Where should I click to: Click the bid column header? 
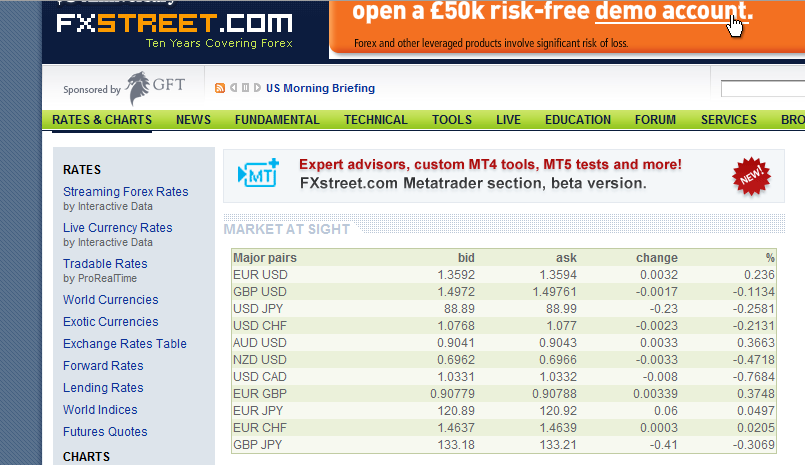pyautogui.click(x=466, y=258)
